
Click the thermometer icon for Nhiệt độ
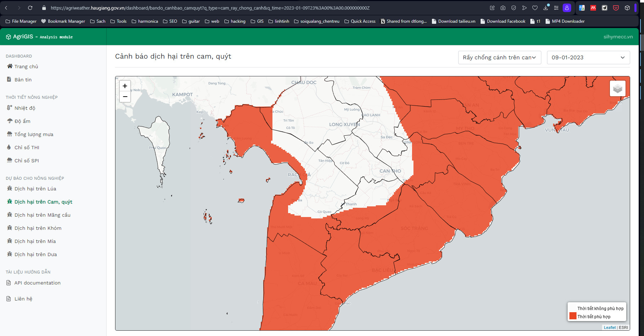pos(10,108)
